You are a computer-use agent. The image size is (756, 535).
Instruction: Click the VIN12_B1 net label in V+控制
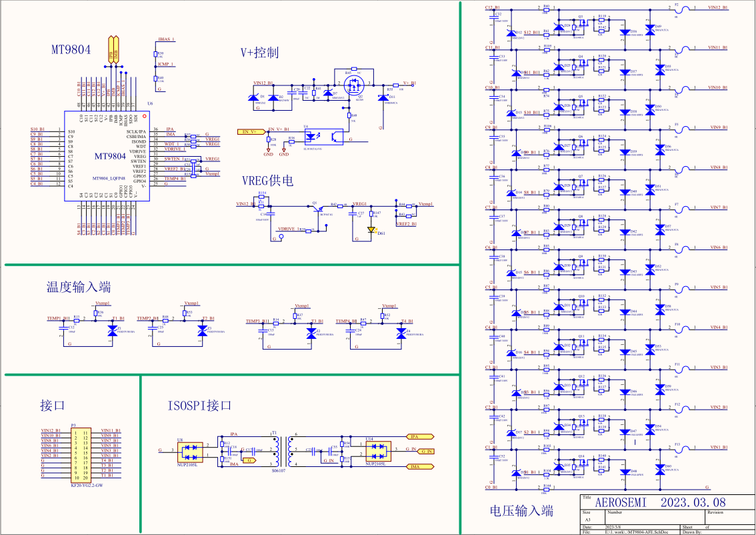tap(263, 83)
